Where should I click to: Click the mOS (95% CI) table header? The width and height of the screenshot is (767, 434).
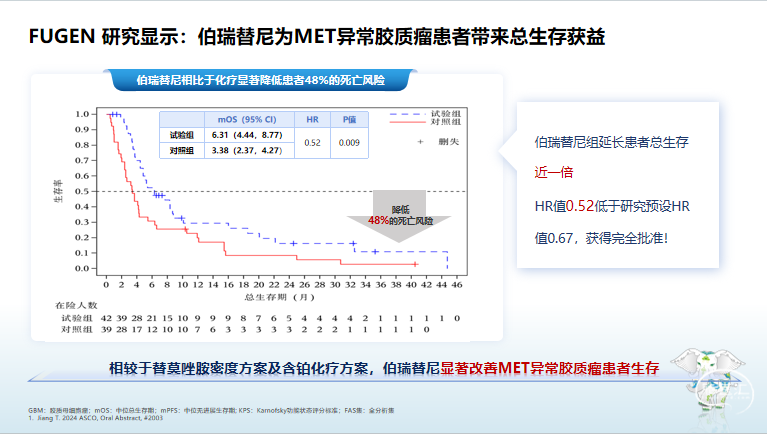click(x=247, y=119)
